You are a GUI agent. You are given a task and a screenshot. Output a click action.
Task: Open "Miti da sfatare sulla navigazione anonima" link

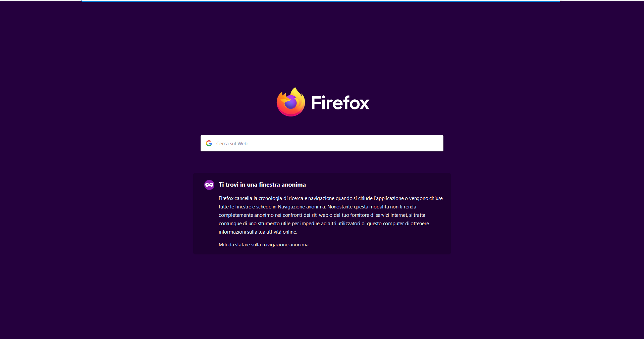pyautogui.click(x=264, y=245)
